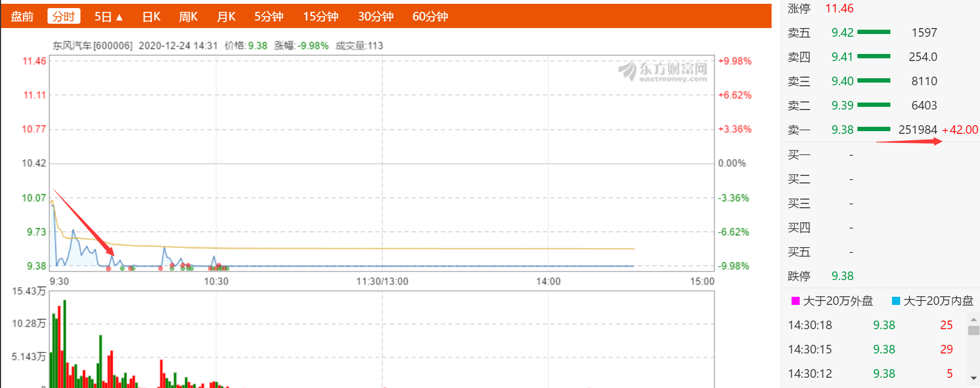Select the 分时 chart tab

pyautogui.click(x=64, y=16)
